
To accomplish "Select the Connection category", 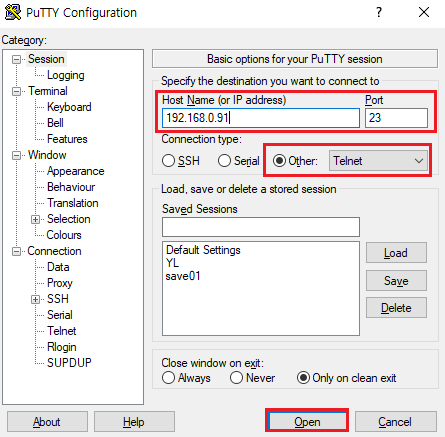I will [x=54, y=251].
